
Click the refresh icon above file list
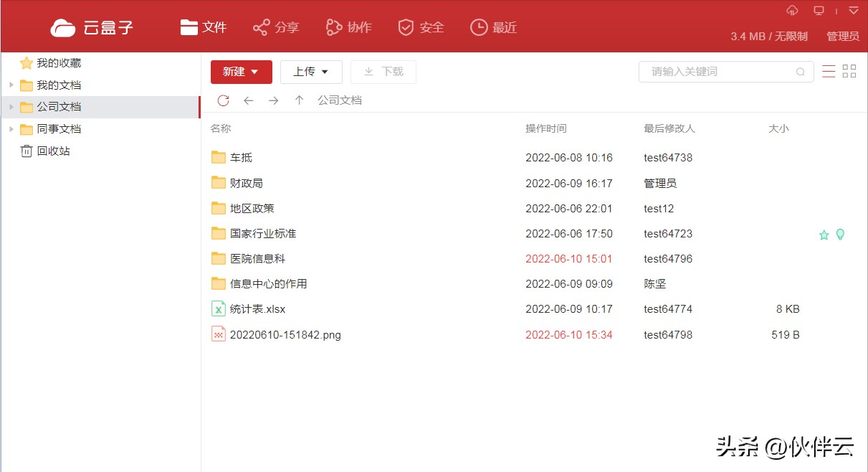pyautogui.click(x=223, y=100)
